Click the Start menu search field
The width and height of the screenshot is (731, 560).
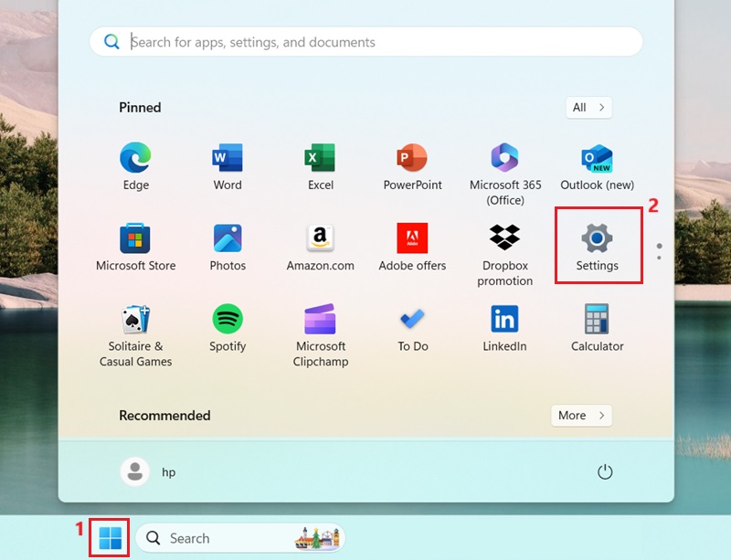coord(366,41)
